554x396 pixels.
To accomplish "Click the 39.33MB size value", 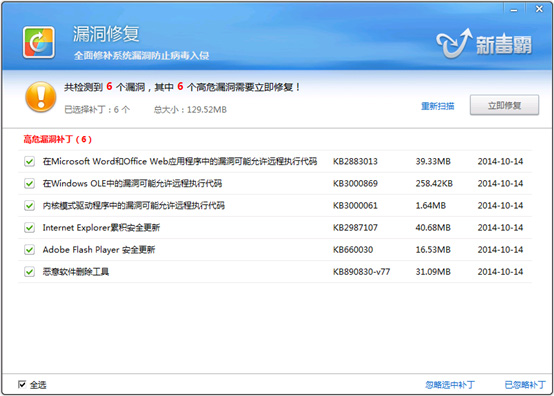I will [x=433, y=161].
